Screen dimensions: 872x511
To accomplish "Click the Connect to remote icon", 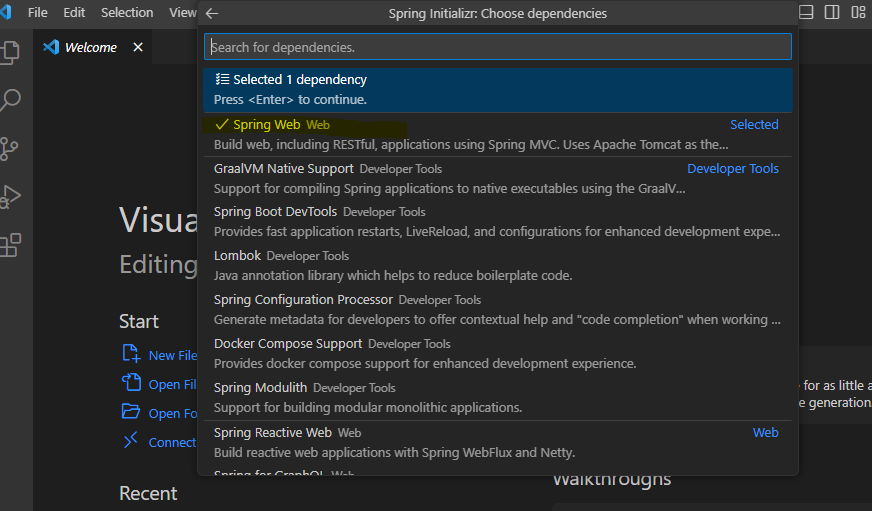I will [x=131, y=440].
